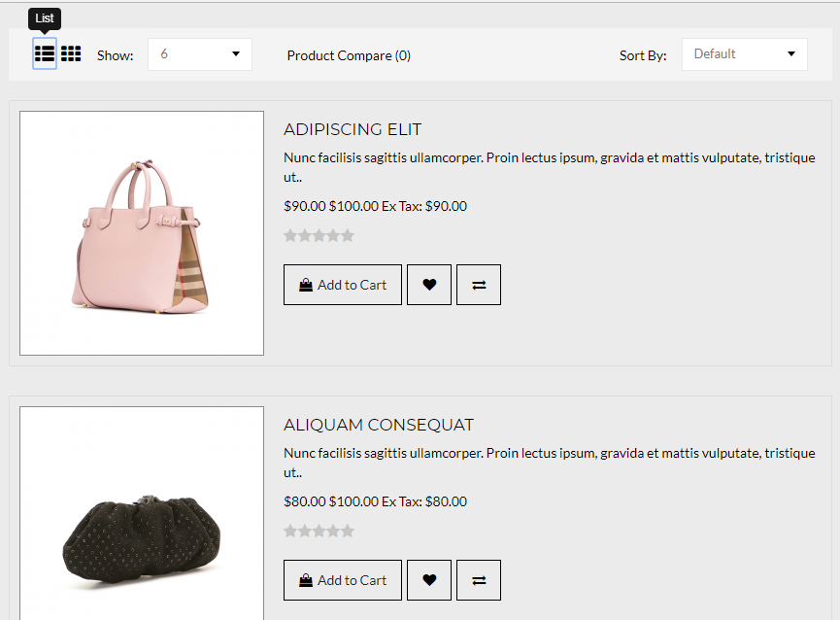The image size is (840, 620).
Task: View the black clutch product image
Action: (x=142, y=513)
